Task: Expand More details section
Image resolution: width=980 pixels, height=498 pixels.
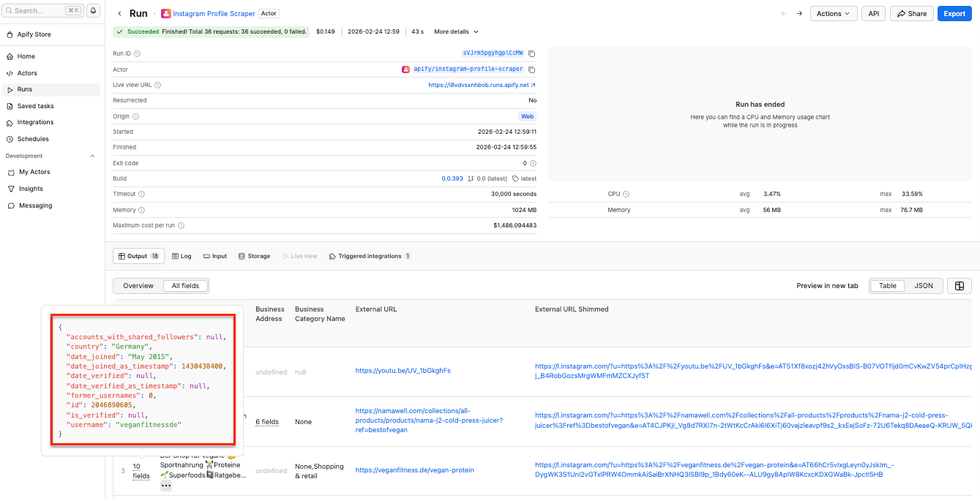Action: tap(456, 32)
